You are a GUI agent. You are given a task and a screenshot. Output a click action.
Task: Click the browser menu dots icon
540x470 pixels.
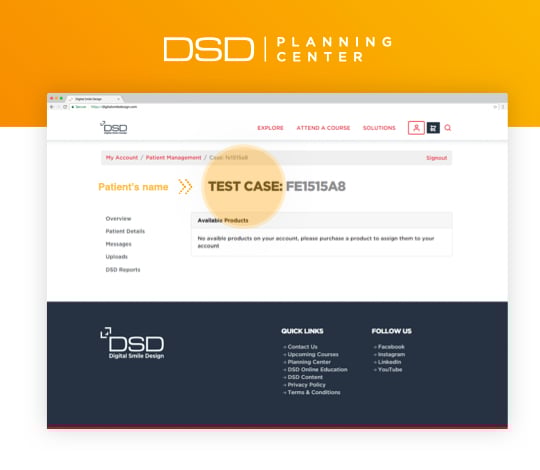(503, 107)
